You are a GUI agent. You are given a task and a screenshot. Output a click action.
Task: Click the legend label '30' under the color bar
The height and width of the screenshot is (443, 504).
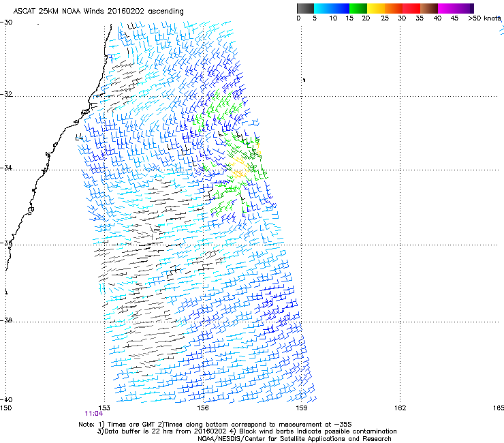click(x=402, y=18)
